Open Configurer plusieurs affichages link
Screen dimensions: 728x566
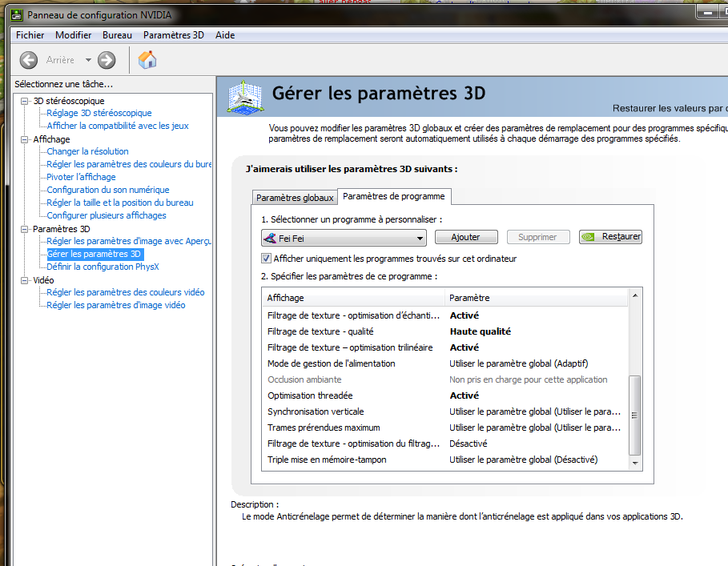coord(107,215)
